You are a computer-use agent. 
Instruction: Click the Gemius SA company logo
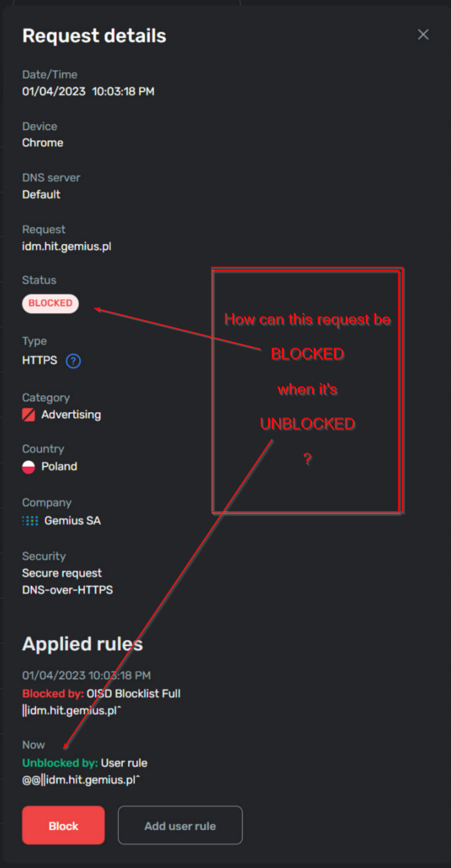29,520
